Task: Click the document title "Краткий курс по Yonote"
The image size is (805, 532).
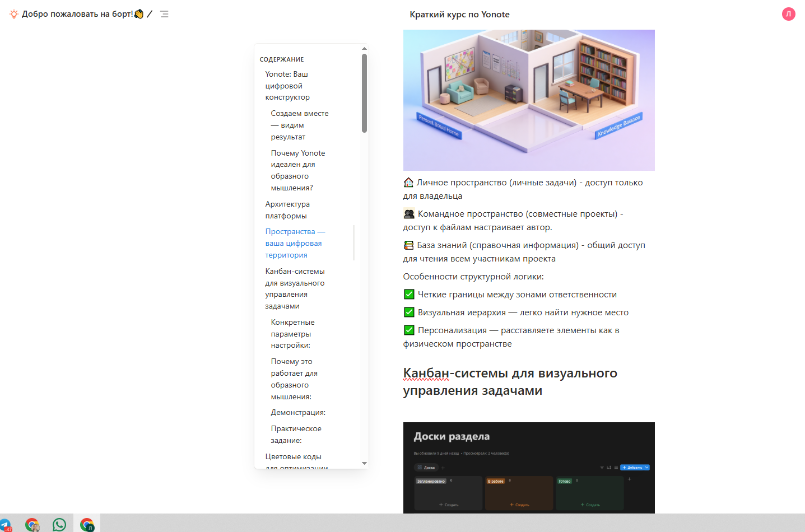Action: tap(459, 15)
